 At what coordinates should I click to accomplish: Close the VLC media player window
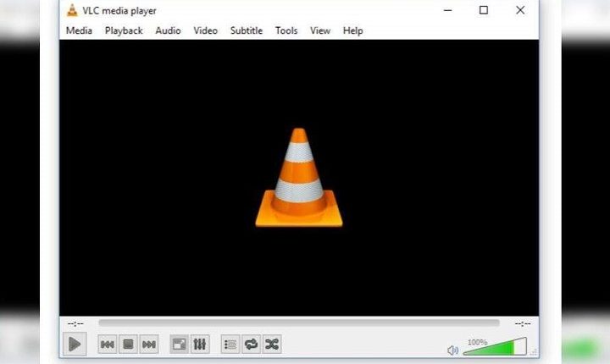[520, 10]
